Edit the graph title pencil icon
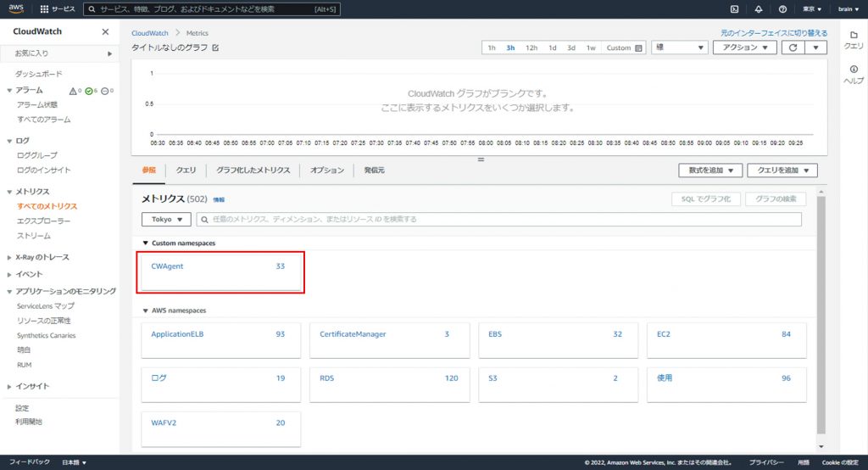 (215, 48)
